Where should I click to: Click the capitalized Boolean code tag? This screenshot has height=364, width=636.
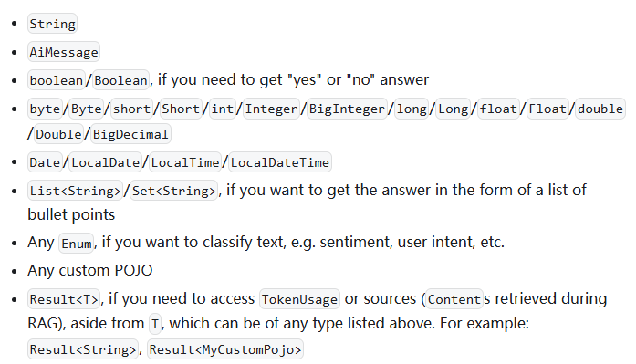(120, 80)
